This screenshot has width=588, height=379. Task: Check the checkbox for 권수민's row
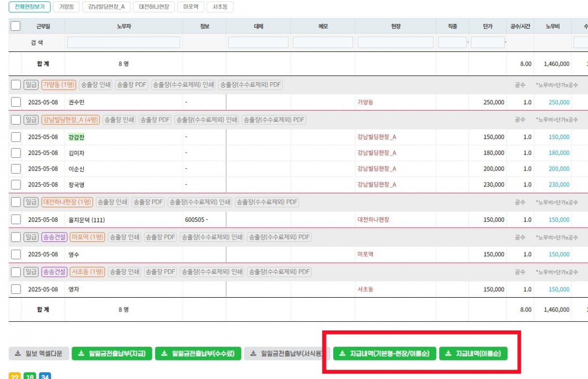[x=16, y=102]
